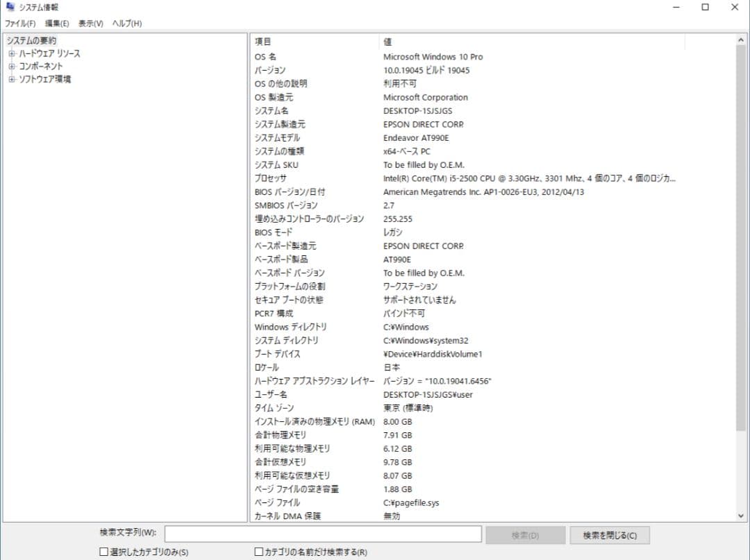Enable 選択したカテゴリのみ(S) checkbox
Viewport: 750px width, 560px height.
[103, 552]
